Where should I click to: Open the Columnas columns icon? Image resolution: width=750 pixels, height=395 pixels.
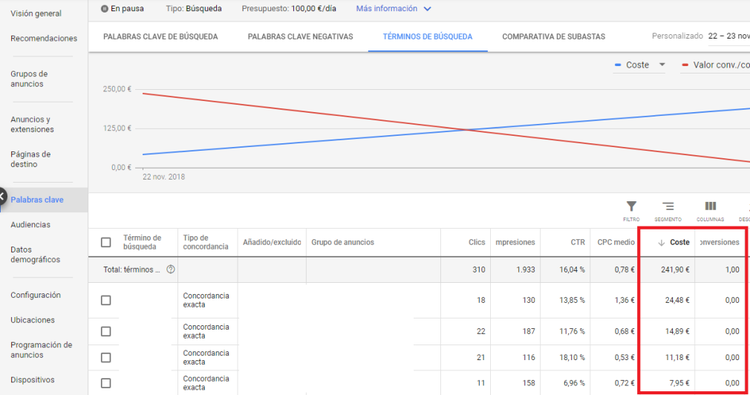coord(710,206)
